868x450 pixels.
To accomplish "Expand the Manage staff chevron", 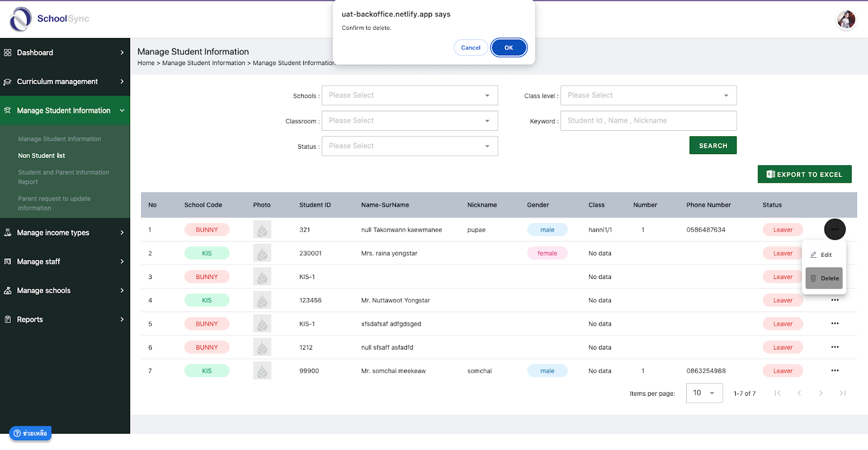I will tap(122, 262).
